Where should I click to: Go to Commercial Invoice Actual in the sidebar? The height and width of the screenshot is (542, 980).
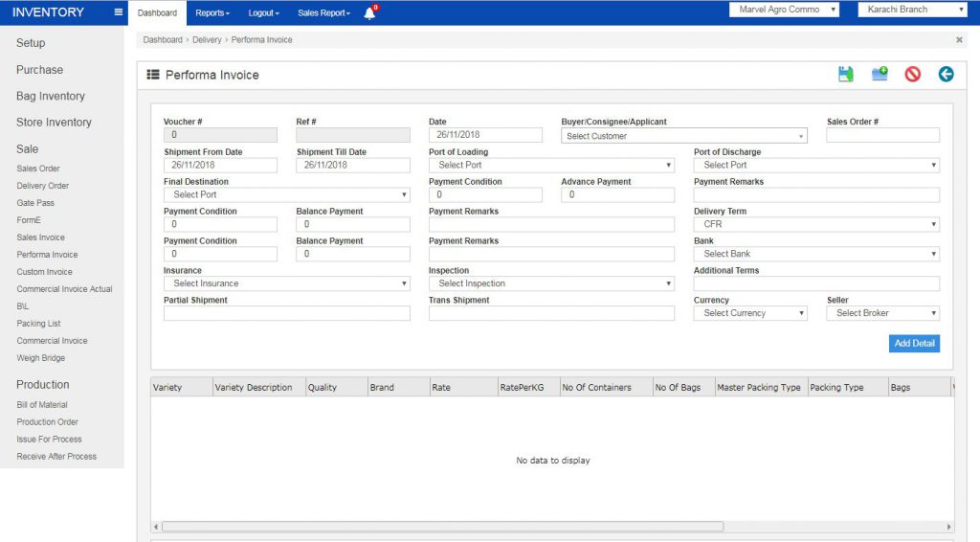64,289
